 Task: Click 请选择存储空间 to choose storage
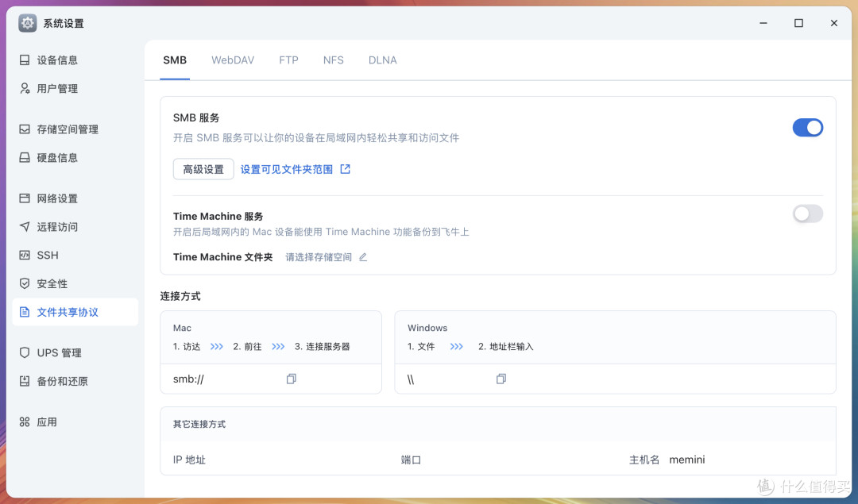(319, 257)
